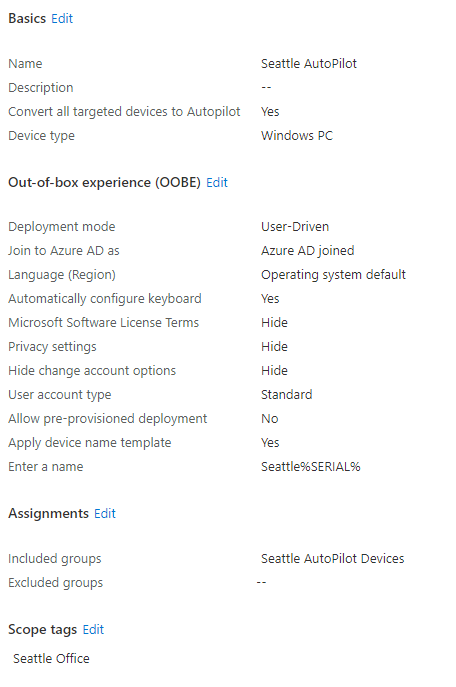This screenshot has height=687, width=456.
Task: Select the Seattle%SERIAL% name template value
Action: (x=311, y=467)
